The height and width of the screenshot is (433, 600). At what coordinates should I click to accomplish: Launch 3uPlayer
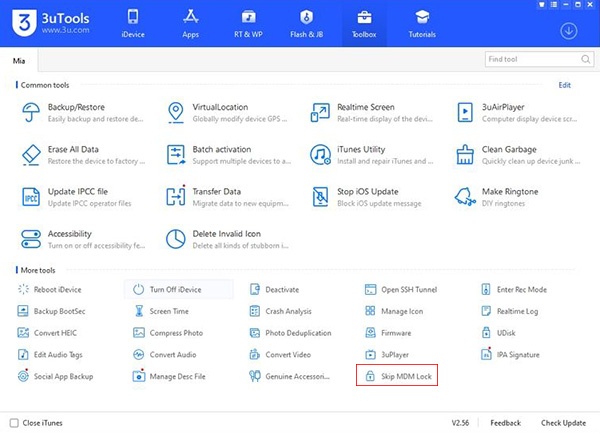click(x=387, y=355)
